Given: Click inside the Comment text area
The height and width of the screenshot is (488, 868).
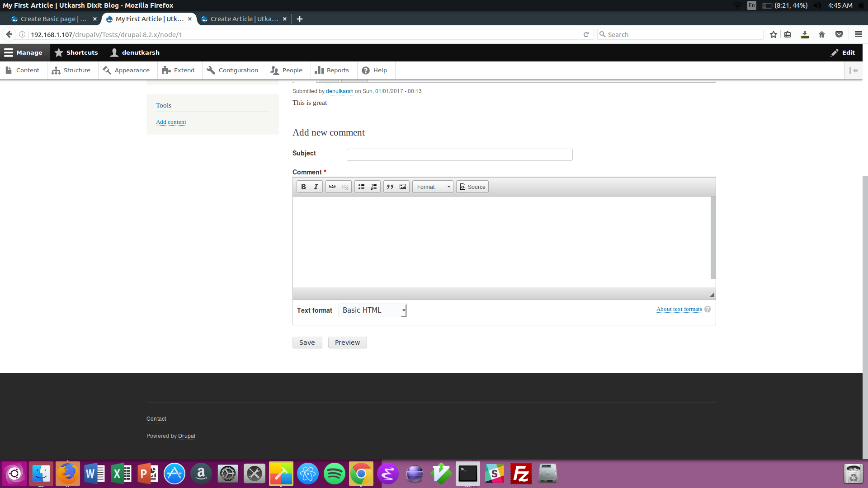Looking at the screenshot, I should pos(502,241).
